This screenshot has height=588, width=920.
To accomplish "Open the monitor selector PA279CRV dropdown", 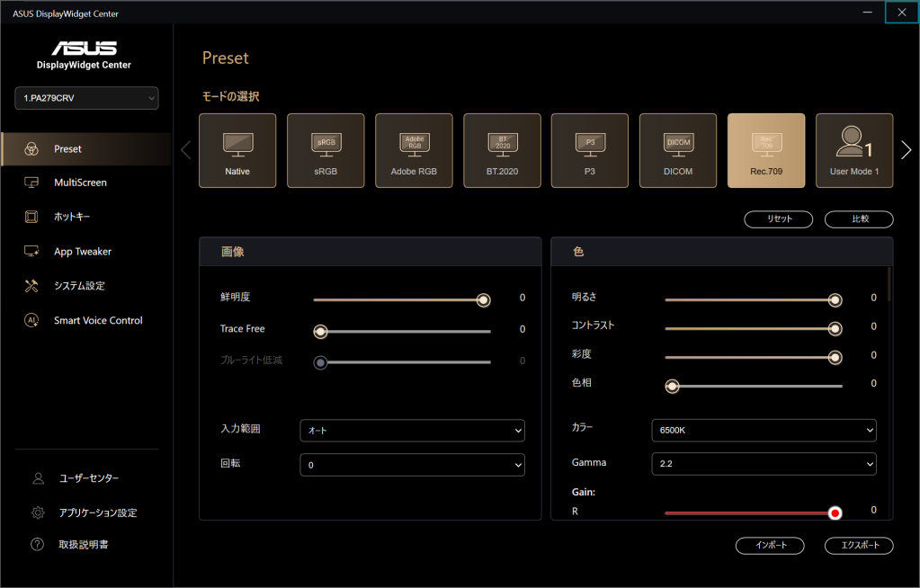I will tap(86, 98).
